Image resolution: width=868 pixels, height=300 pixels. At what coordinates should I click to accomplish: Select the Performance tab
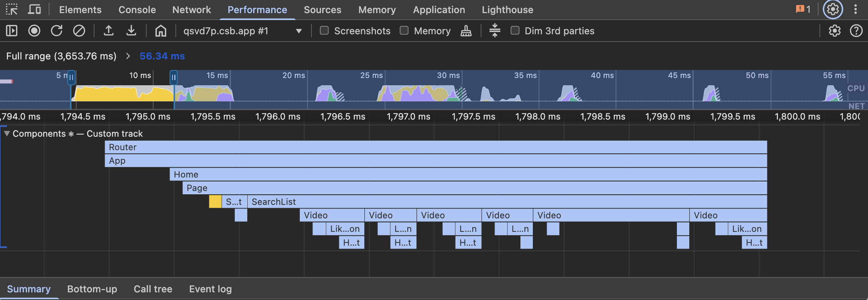coord(257,9)
